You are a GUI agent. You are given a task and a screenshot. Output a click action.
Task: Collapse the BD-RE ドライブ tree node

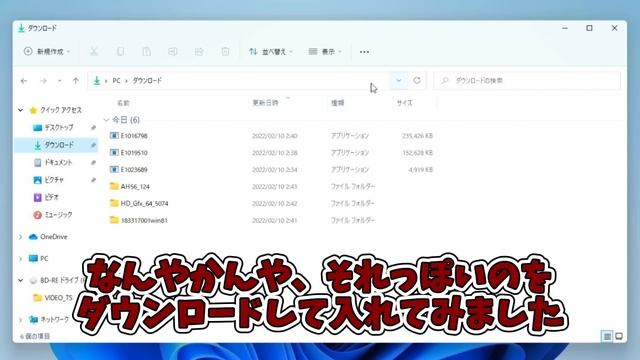[x=20, y=280]
